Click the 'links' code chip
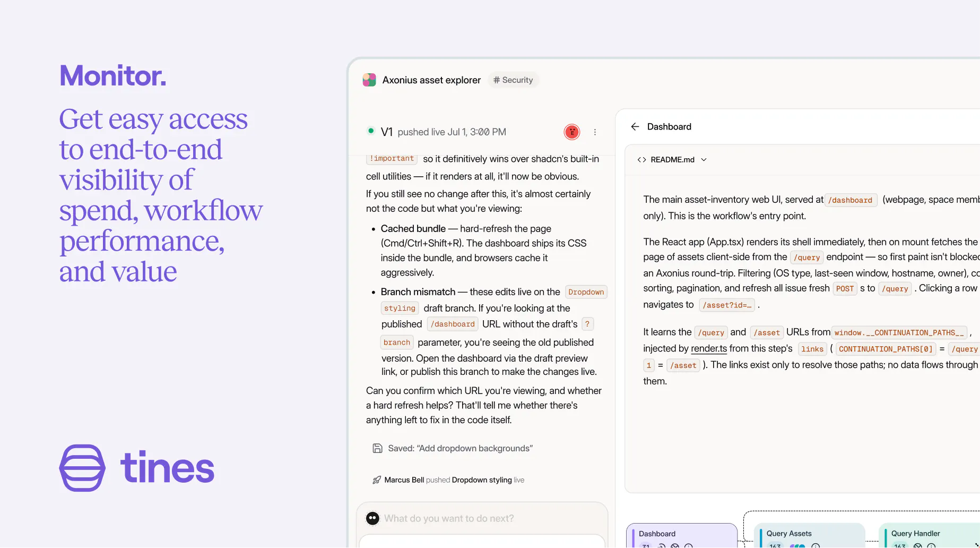980x548 pixels. [812, 349]
